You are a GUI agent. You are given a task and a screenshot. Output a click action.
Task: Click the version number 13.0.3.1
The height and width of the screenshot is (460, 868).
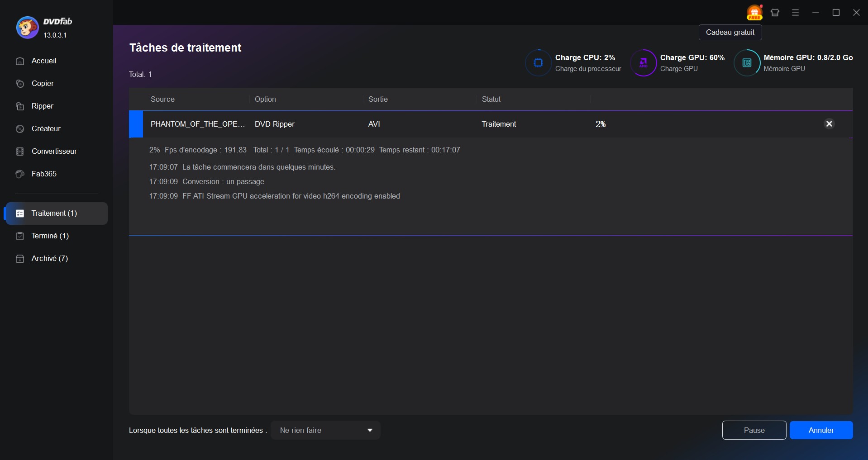(x=55, y=35)
